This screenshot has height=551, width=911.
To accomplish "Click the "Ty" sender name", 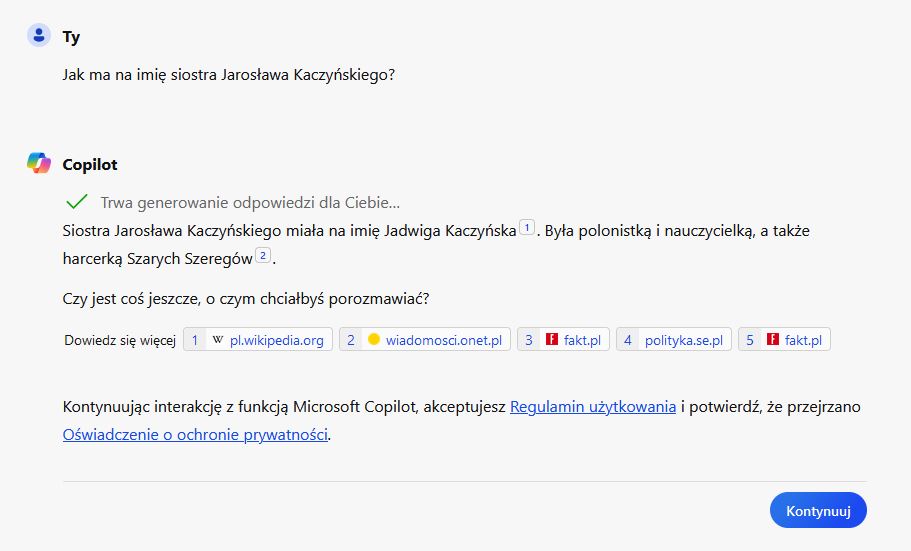I will 71,37.
